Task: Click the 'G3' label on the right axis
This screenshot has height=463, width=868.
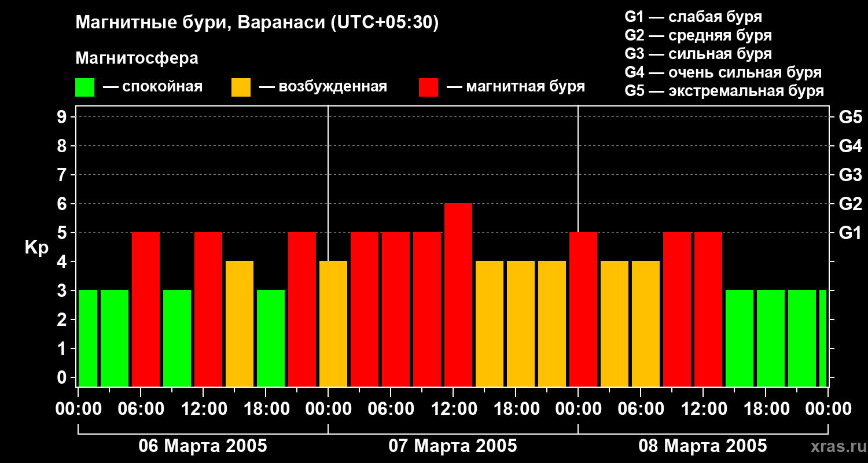Action: point(850,175)
